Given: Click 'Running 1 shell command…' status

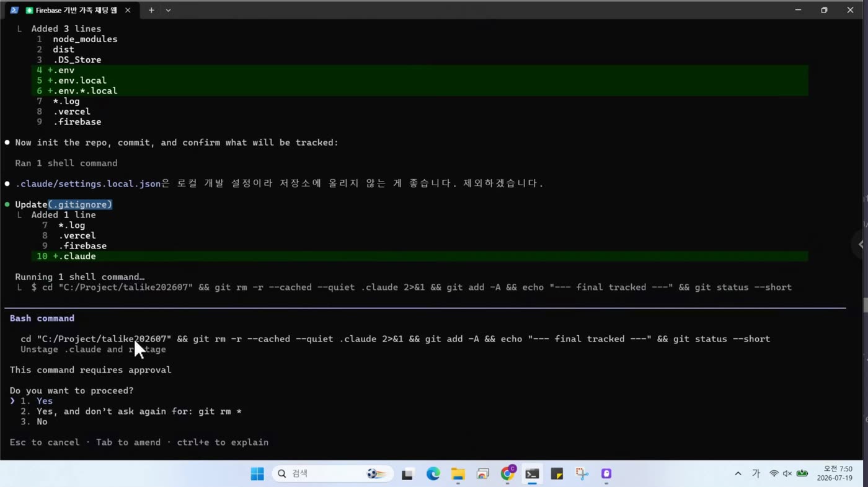Looking at the screenshot, I should (80, 277).
